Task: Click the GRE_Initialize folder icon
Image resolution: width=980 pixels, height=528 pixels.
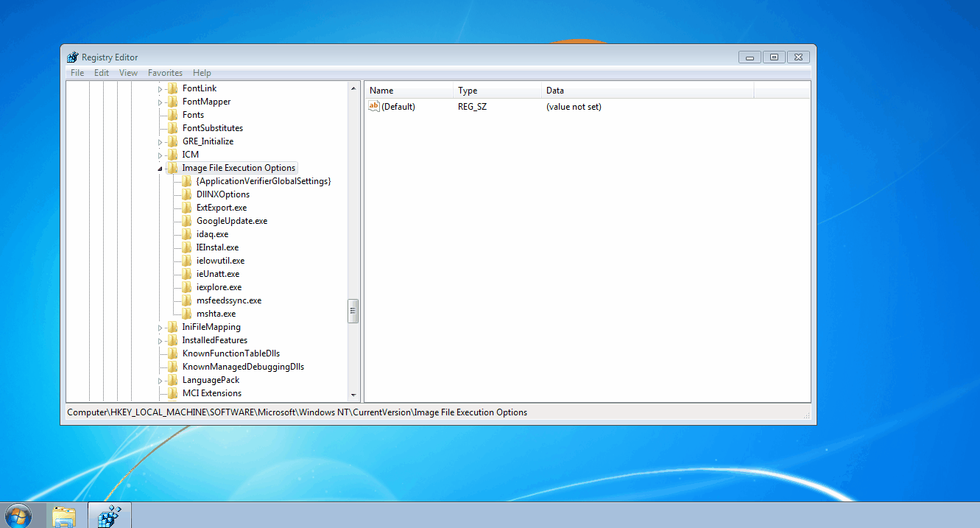Action: [173, 141]
